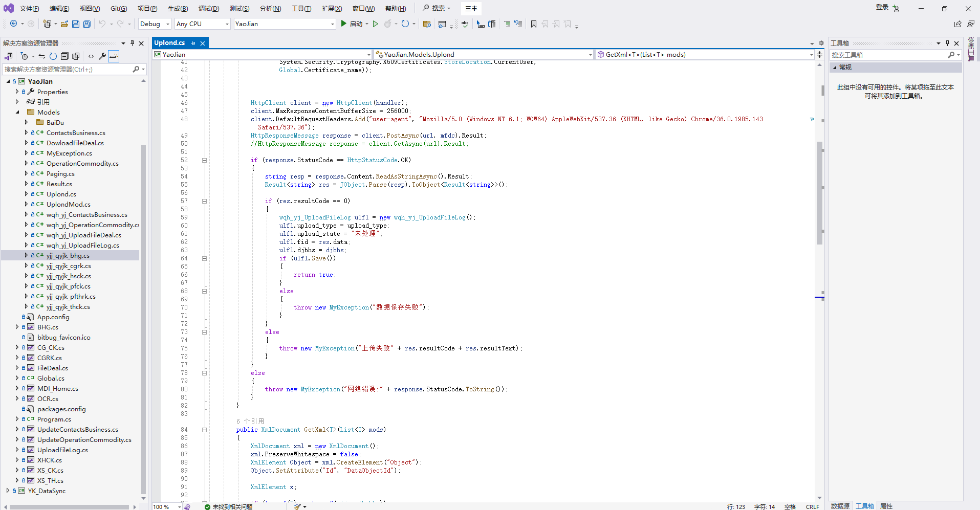Screen dimensions: 980x510
Task: Collapse all items in Solution Explorer
Action: pos(64,56)
